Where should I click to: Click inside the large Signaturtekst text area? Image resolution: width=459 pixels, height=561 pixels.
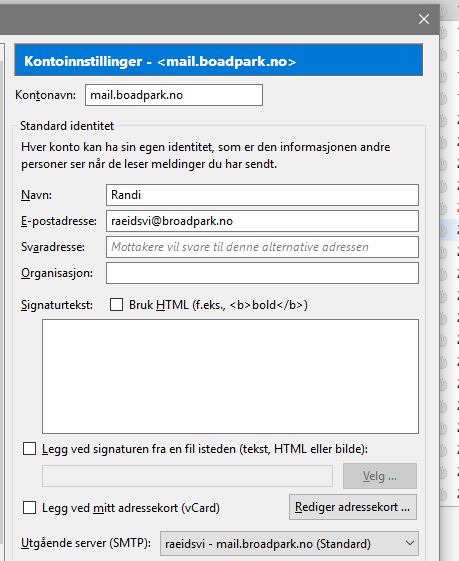(230, 376)
